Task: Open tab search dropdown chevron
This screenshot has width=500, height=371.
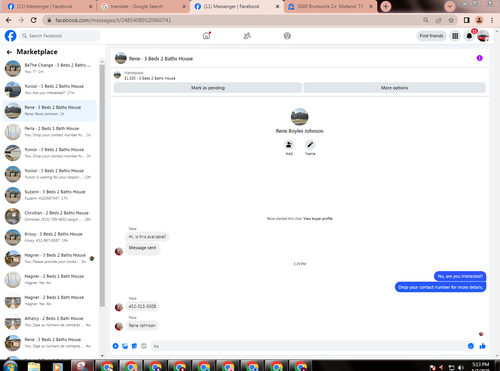Action: point(450,6)
